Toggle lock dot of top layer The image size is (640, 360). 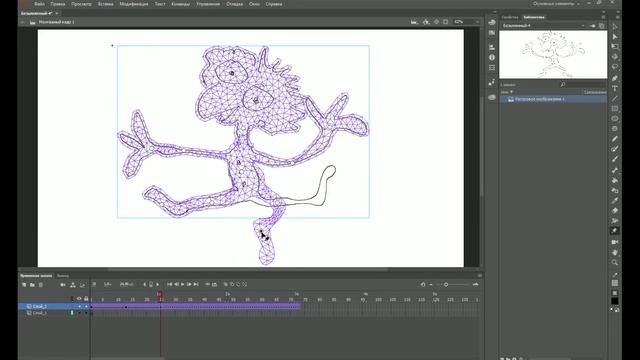click(86, 306)
